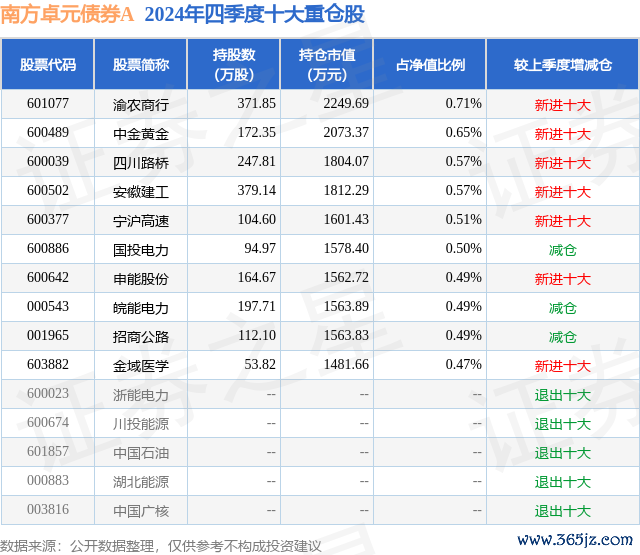The width and height of the screenshot is (640, 555).
Task: Click market value 1563.83
Action: pyautogui.click(x=346, y=335)
